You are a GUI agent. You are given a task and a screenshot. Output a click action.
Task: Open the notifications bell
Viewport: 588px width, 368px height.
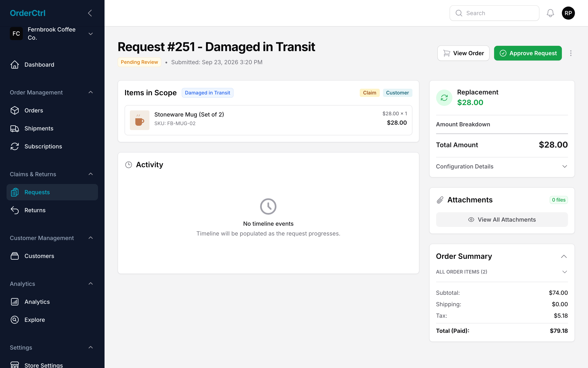[550, 13]
